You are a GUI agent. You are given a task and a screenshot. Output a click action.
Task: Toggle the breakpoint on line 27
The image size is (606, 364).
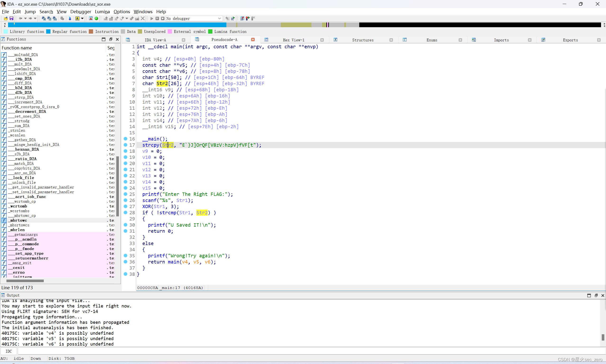tap(126, 206)
